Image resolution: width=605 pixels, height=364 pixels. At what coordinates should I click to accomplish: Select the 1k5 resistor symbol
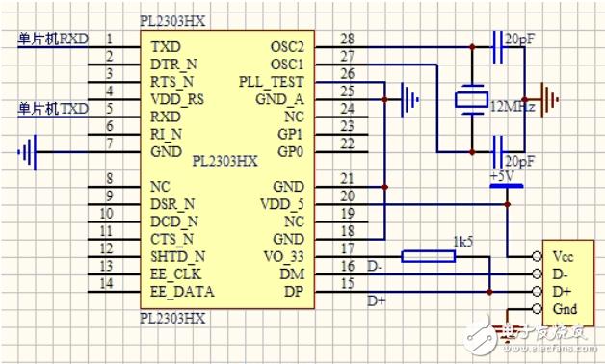[x=429, y=257]
